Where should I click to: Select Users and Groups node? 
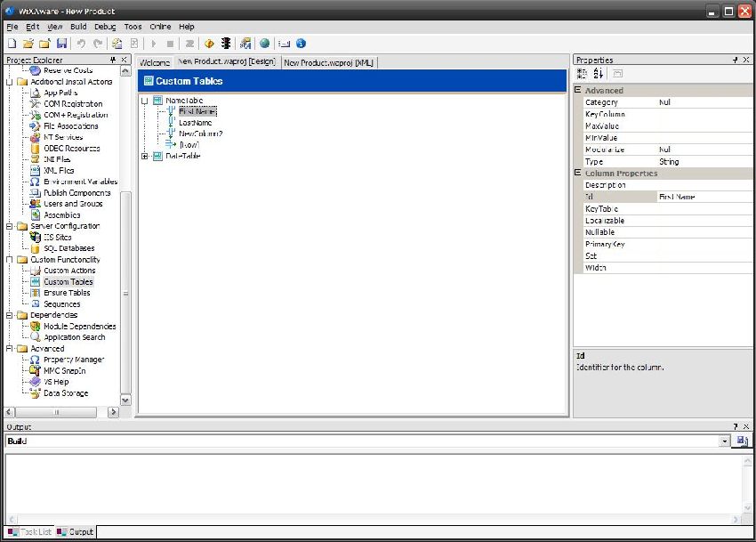pos(73,204)
